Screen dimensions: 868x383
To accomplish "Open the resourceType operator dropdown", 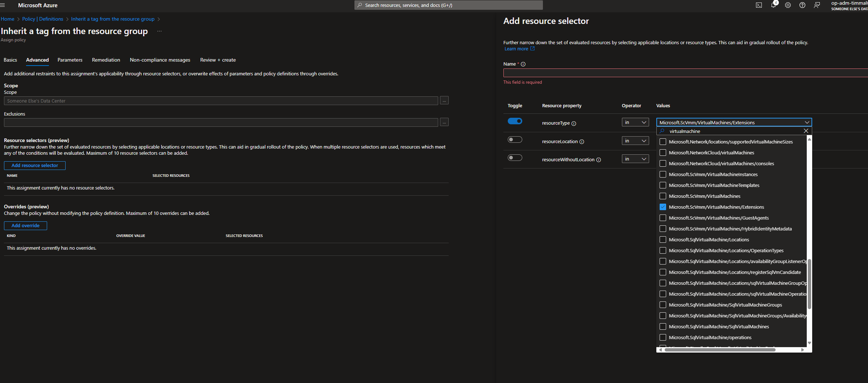I will pos(635,122).
